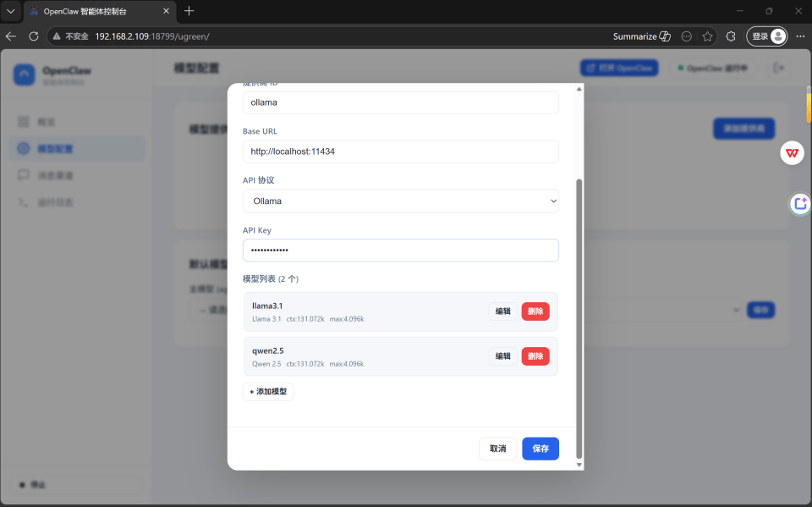Screen dimensions: 812x507
Task: Open a new browser tab
Action: point(189,11)
